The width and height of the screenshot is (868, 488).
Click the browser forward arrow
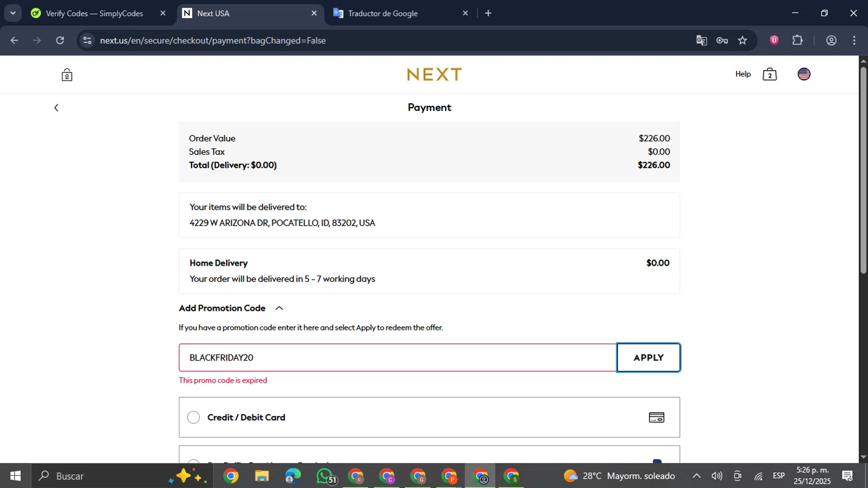point(37,41)
